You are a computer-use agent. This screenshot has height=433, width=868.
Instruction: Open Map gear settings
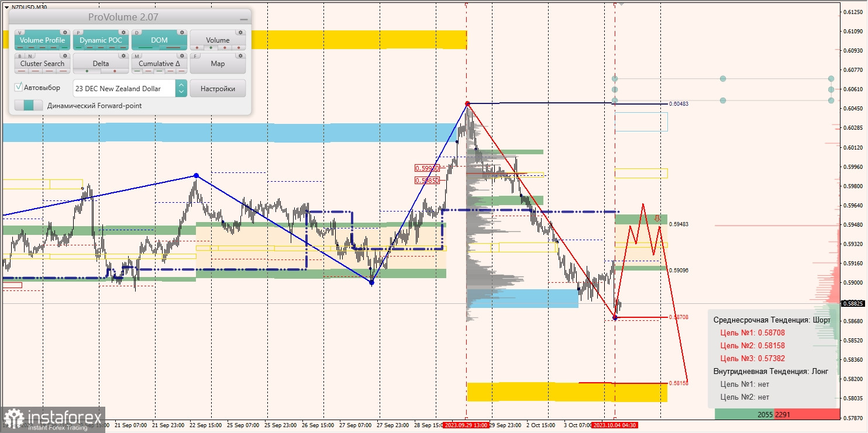click(x=240, y=56)
